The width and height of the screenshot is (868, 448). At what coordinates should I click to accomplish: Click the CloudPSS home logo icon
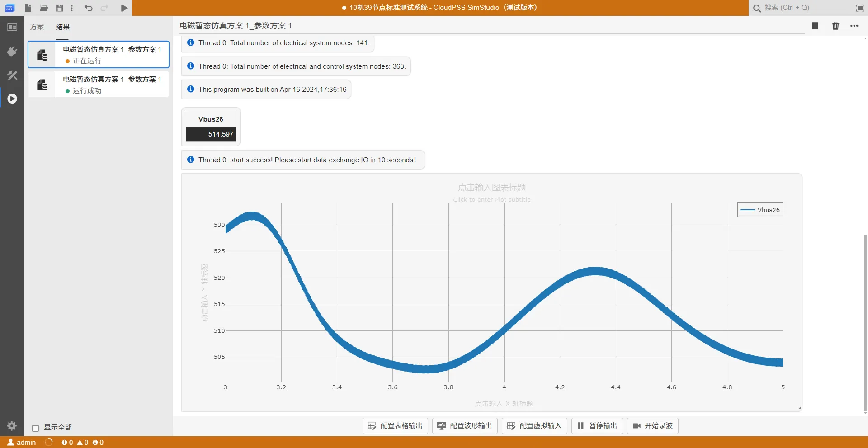(x=9, y=8)
